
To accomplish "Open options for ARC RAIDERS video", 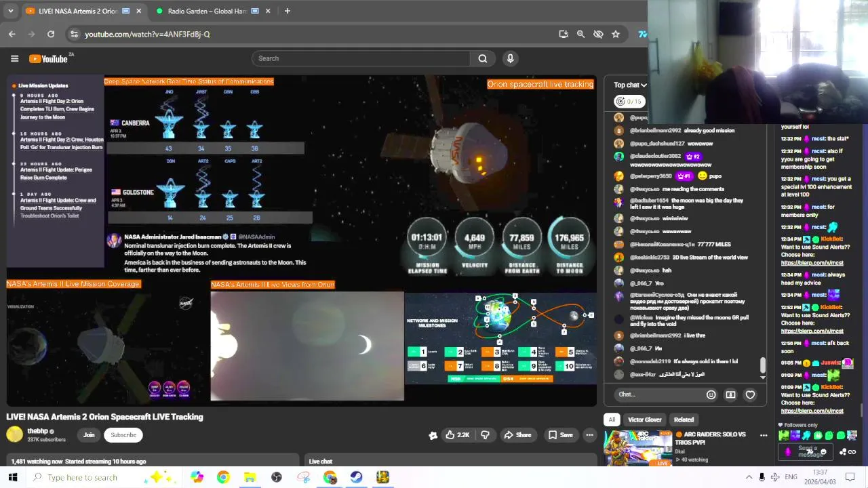I will tap(764, 436).
